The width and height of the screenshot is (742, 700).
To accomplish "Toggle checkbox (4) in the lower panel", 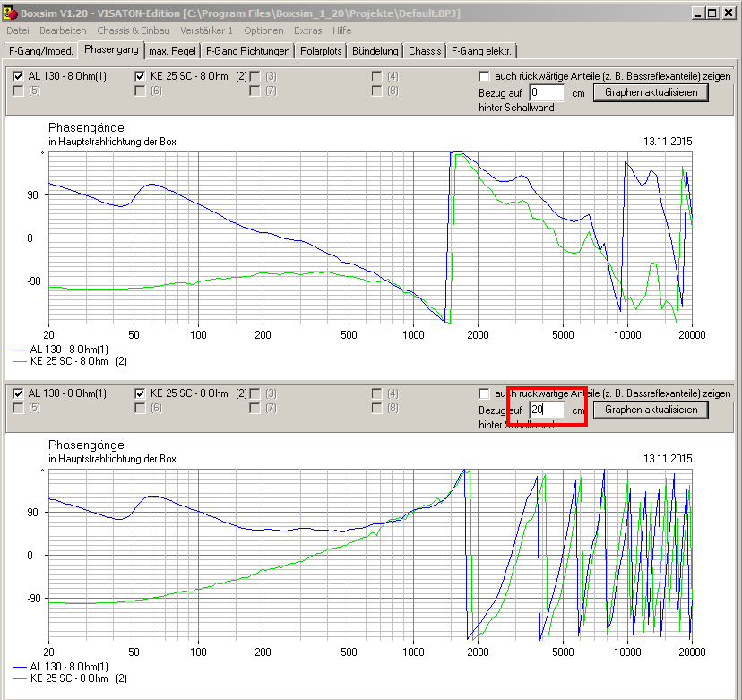I will (x=376, y=393).
